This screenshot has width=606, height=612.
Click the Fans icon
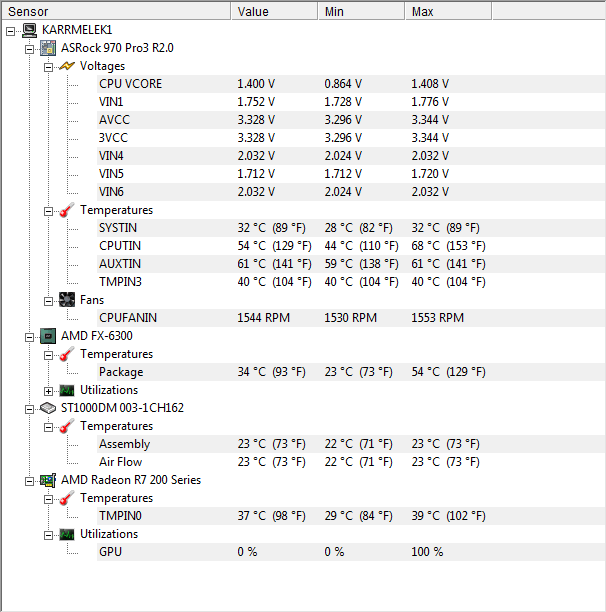click(x=67, y=300)
